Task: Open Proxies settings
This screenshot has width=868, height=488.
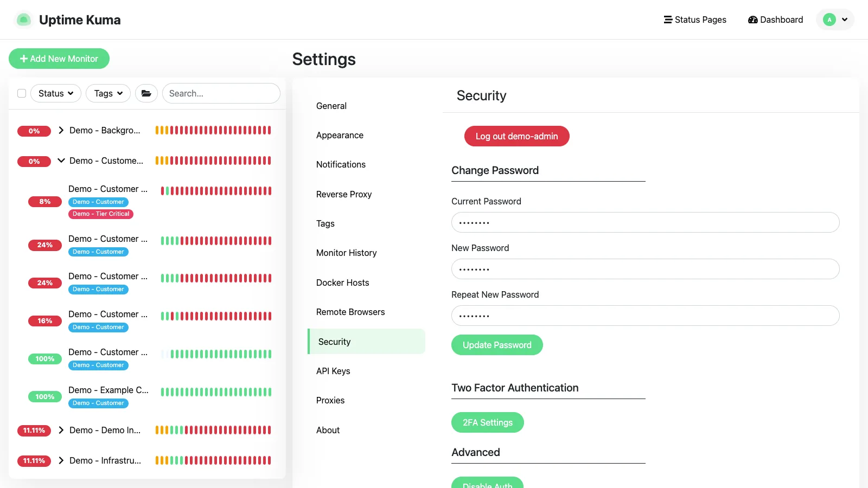Action: [366, 400]
